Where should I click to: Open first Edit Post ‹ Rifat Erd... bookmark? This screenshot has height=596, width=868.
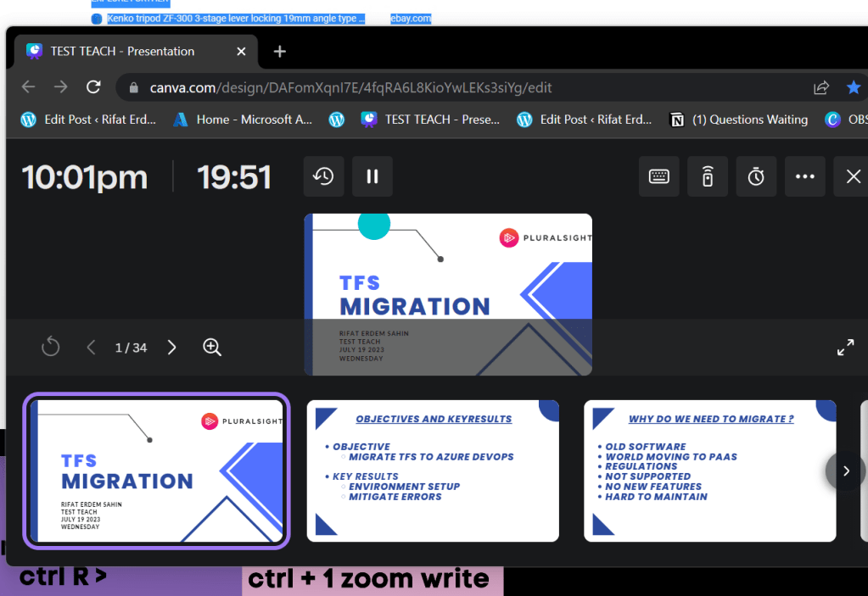(88, 120)
